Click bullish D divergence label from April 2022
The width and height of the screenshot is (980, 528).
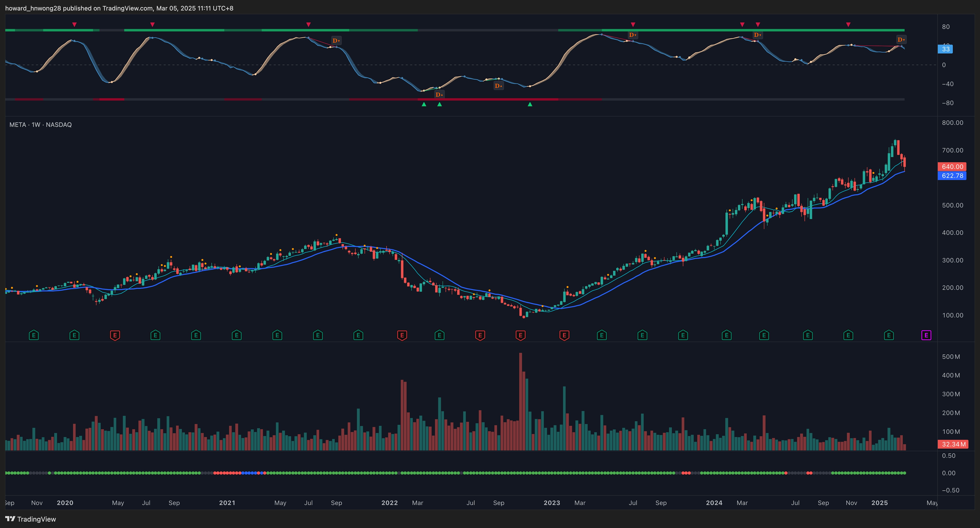[x=439, y=94]
